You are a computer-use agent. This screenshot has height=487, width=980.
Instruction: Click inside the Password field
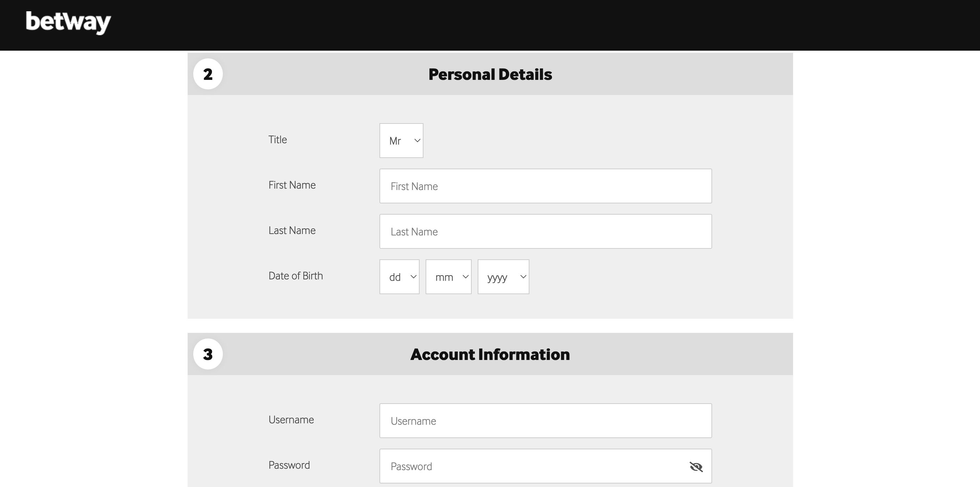[x=533, y=466]
